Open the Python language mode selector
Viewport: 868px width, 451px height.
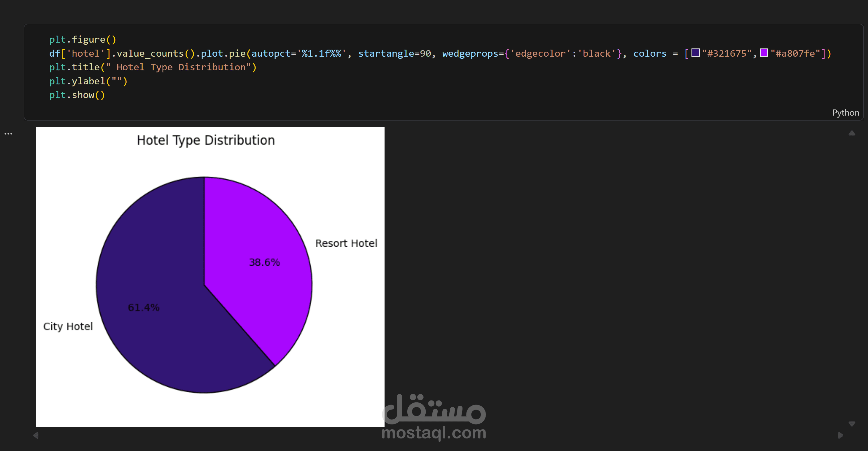pyautogui.click(x=846, y=113)
